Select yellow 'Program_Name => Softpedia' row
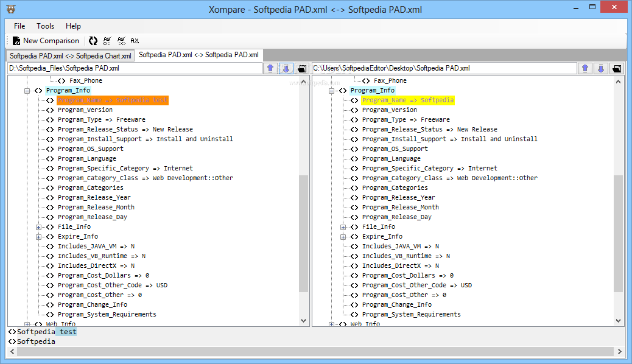This screenshot has width=632, height=364. pyautogui.click(x=408, y=100)
